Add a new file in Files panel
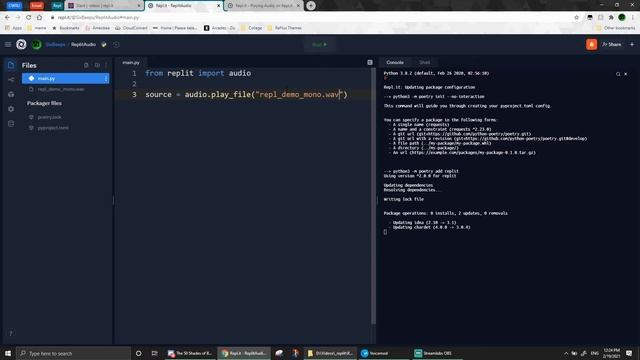 pyautogui.click(x=86, y=65)
